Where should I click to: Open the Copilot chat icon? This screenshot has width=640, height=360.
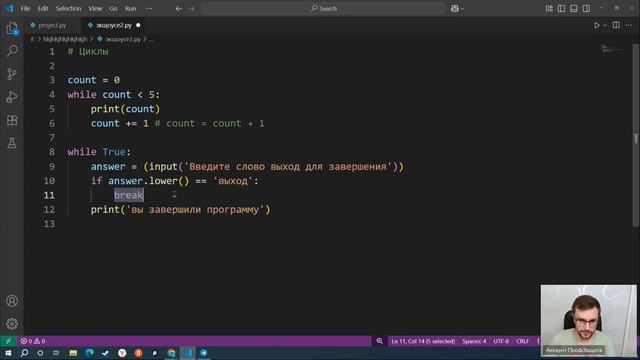pyautogui.click(x=454, y=9)
